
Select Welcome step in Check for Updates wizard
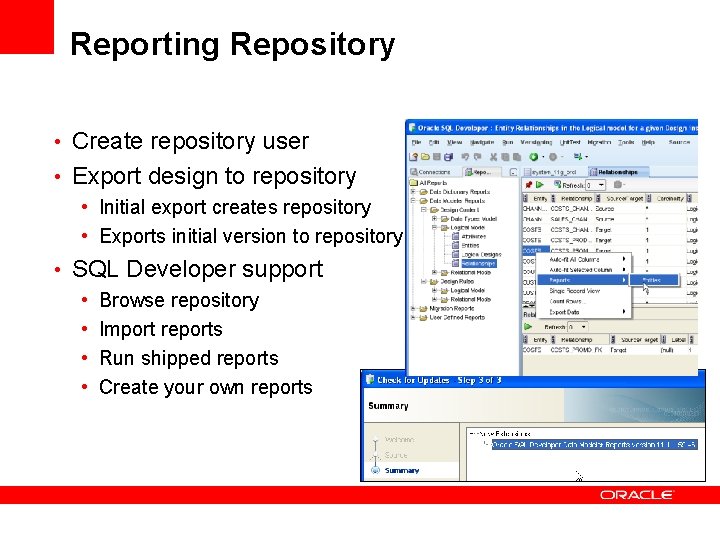coord(399,439)
